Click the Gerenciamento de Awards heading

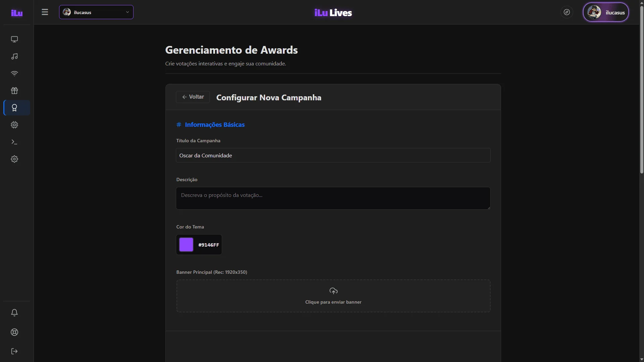(232, 50)
